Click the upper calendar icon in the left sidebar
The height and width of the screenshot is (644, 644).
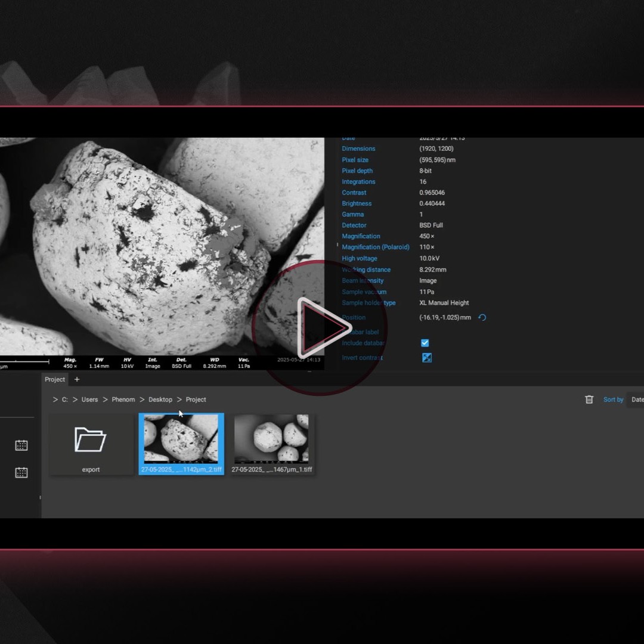(21, 445)
